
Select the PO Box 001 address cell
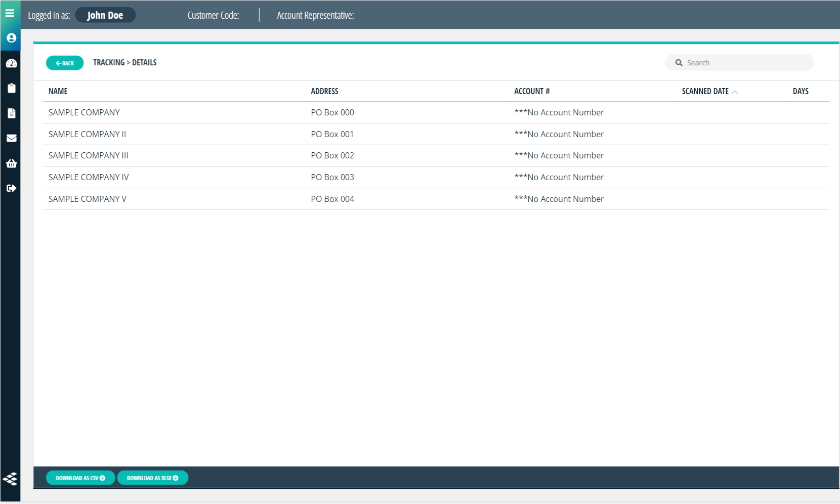point(332,134)
